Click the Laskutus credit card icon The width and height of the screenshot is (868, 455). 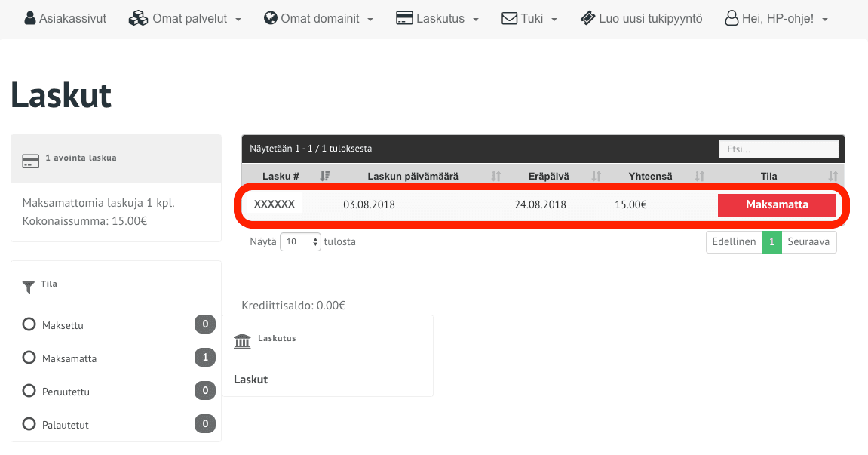point(404,18)
